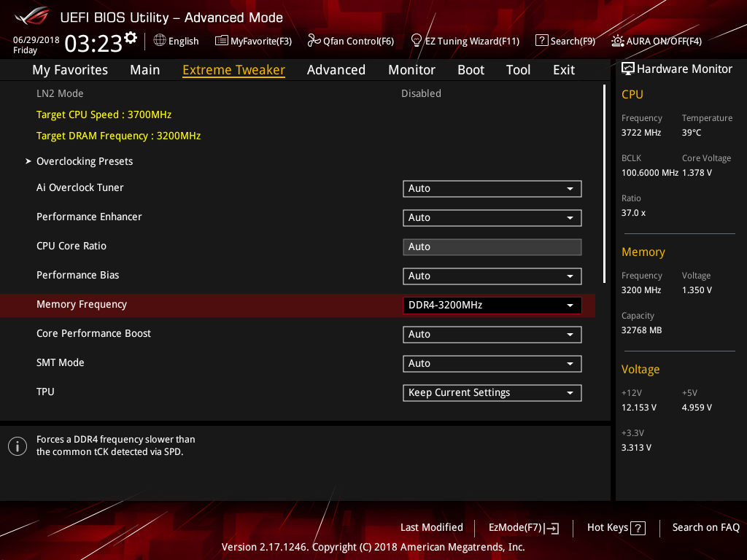
Task: Open the Monitor tab
Action: [x=411, y=70]
